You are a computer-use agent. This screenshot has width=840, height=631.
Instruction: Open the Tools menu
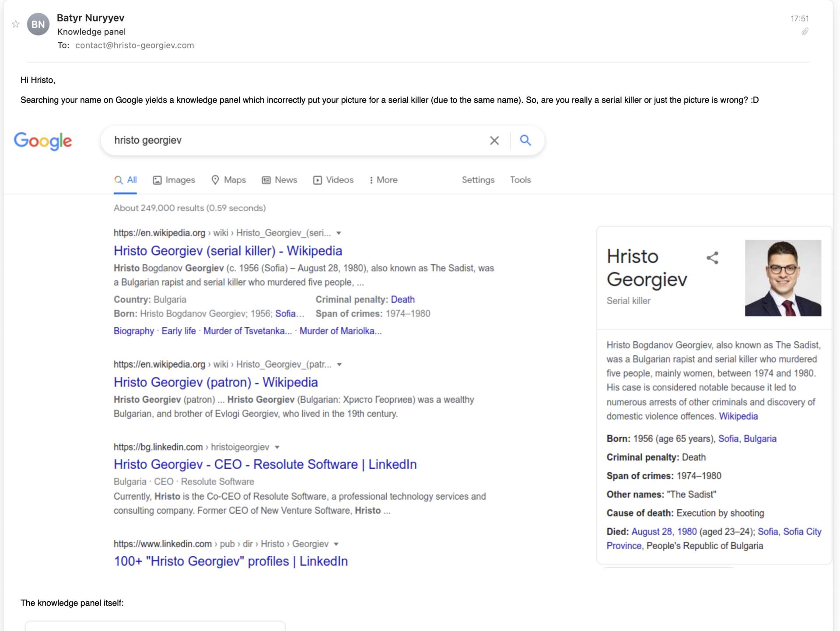(520, 180)
